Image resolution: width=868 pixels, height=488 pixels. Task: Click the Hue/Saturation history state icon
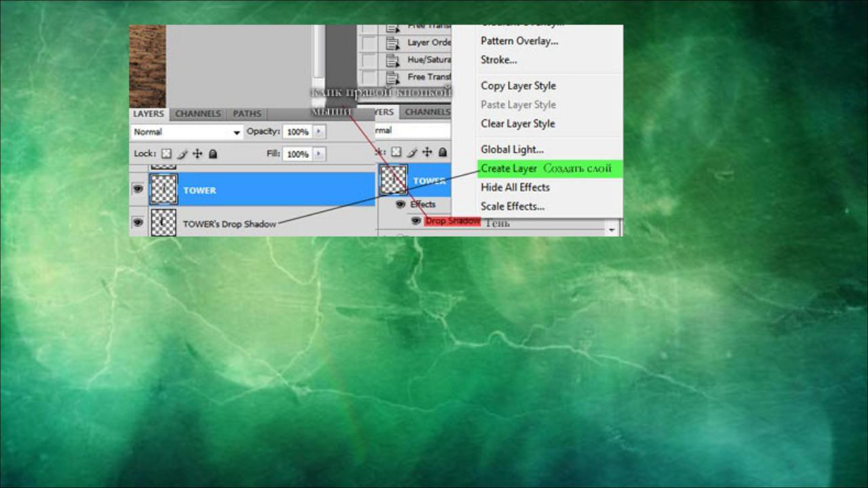tap(392, 60)
